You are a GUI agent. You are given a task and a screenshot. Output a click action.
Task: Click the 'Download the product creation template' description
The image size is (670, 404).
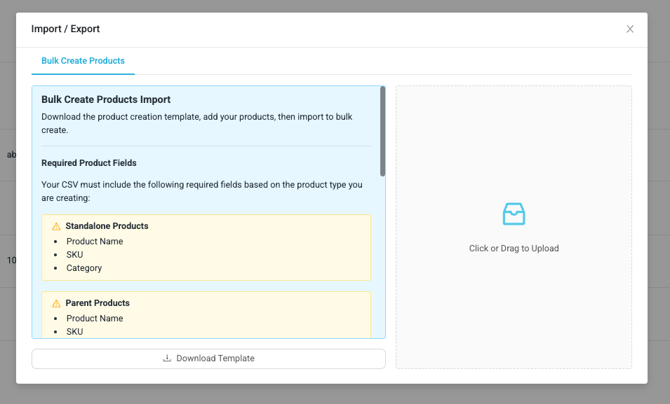(x=197, y=123)
